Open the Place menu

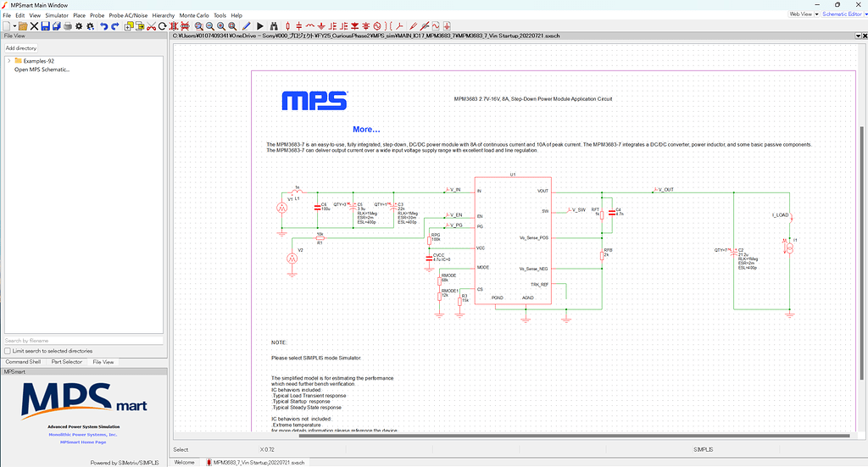(79, 15)
